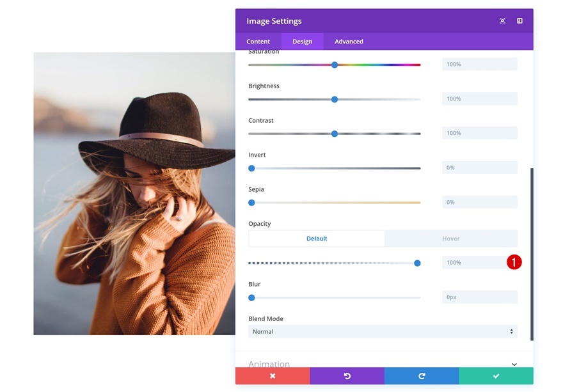Focus the Saturation value field
The image size is (563, 392).
(480, 64)
